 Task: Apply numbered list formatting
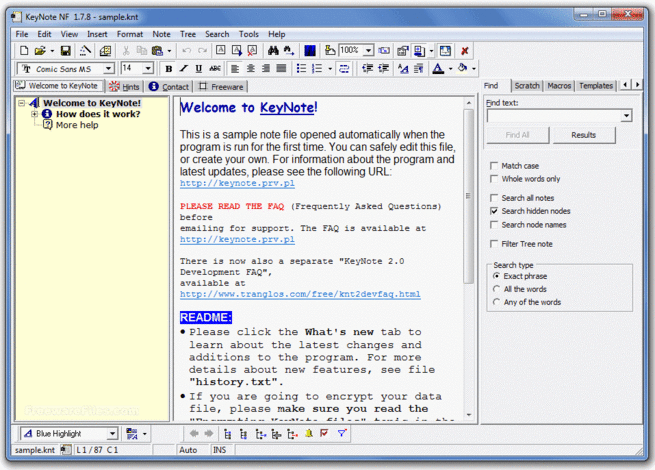pos(317,69)
